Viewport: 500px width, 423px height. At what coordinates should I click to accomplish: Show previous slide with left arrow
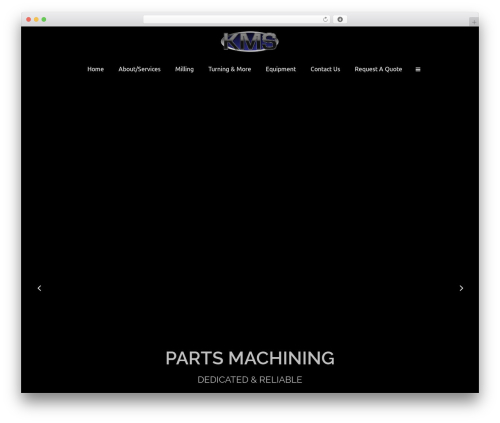click(39, 288)
